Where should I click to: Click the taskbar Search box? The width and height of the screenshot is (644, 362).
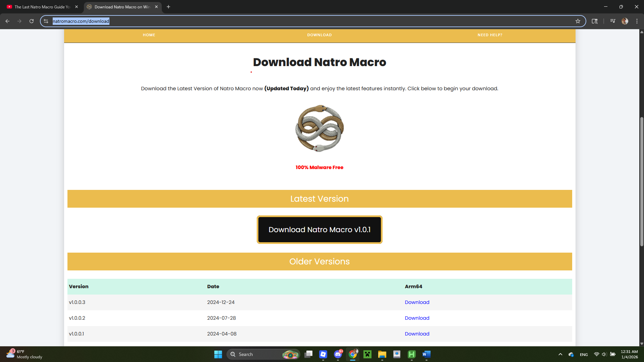pyautogui.click(x=263, y=354)
